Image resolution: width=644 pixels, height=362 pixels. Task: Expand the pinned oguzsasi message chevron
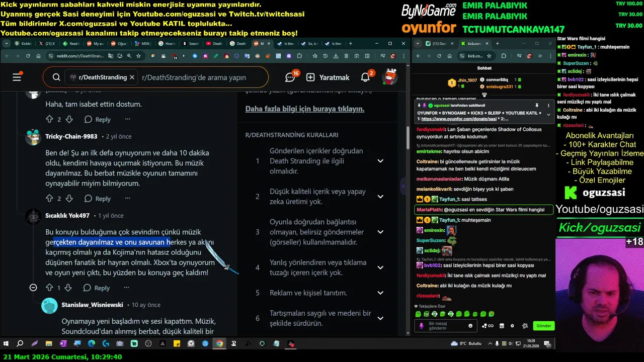coord(548,114)
